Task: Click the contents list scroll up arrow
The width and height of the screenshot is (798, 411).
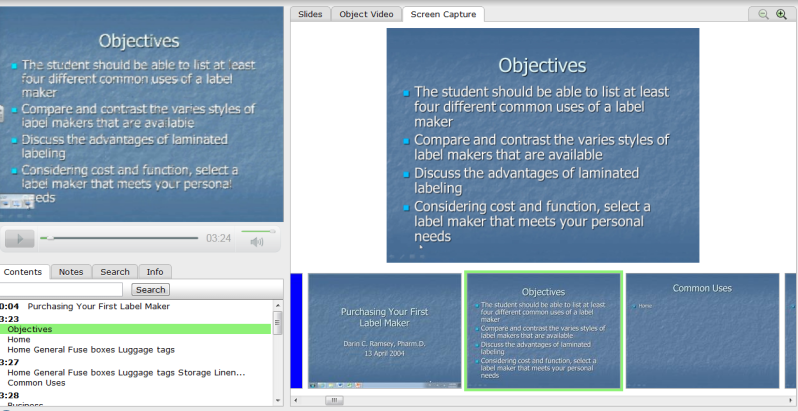Action: 278,306
